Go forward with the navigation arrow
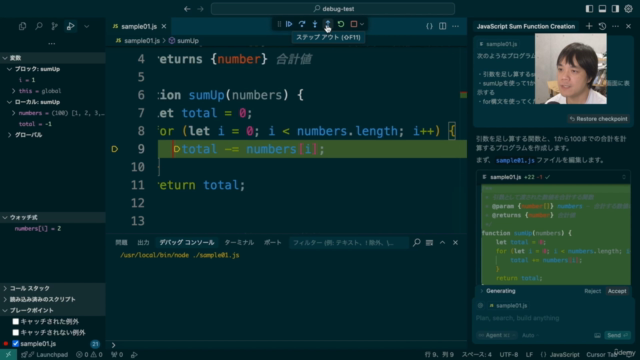Screen dimensions: 640x360 click(200, 9)
